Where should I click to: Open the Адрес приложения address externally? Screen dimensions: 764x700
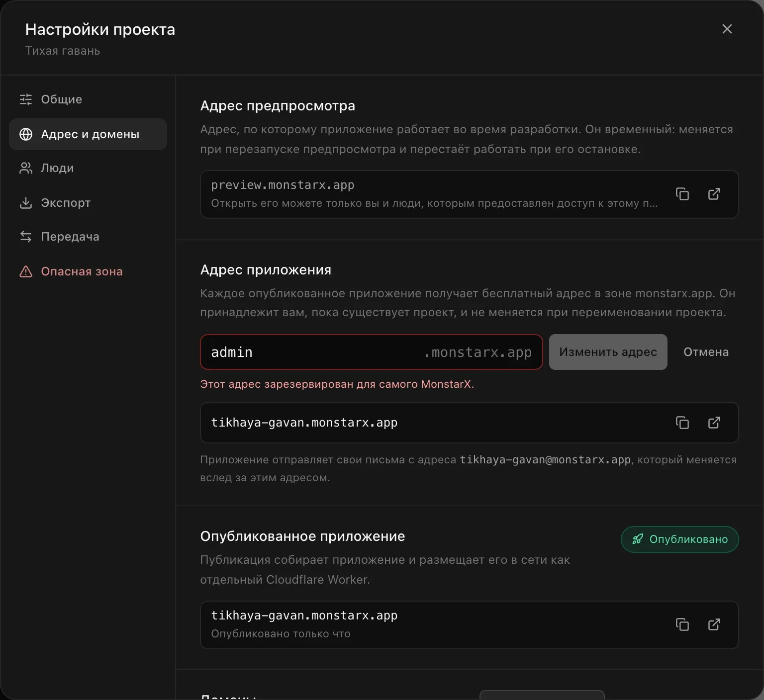(x=714, y=423)
